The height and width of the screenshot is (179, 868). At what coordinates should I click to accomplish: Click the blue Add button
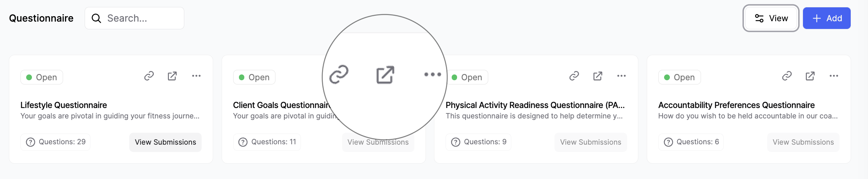click(826, 18)
